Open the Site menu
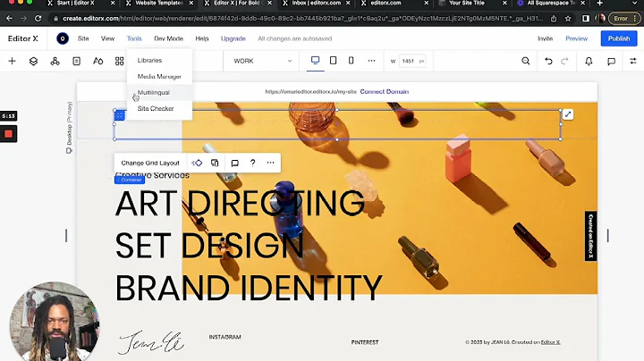 [83, 38]
